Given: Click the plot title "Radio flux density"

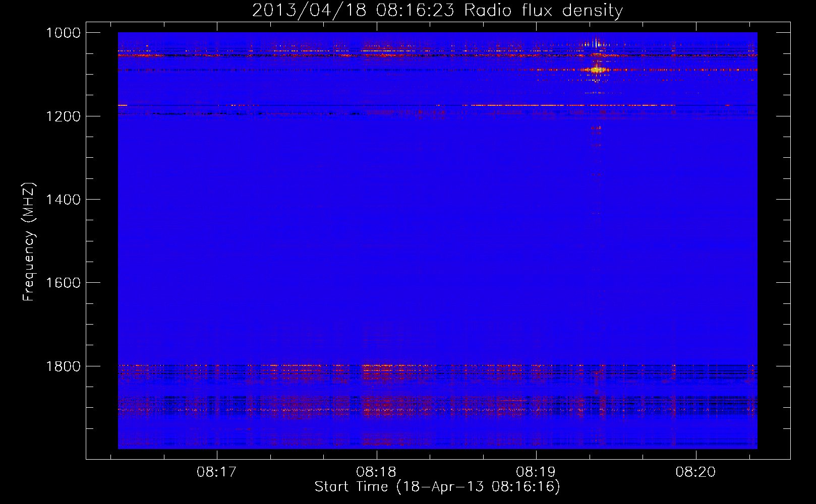Looking at the screenshot, I should tap(543, 11).
